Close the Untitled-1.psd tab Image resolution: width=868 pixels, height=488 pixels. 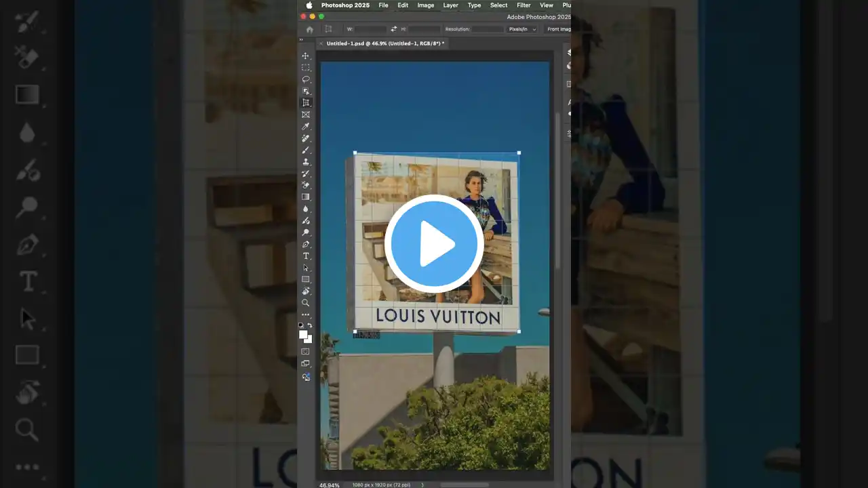point(321,43)
